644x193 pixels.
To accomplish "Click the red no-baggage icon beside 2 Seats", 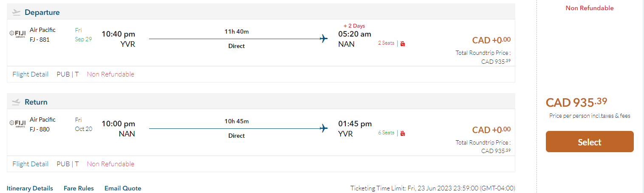I will [x=403, y=43].
